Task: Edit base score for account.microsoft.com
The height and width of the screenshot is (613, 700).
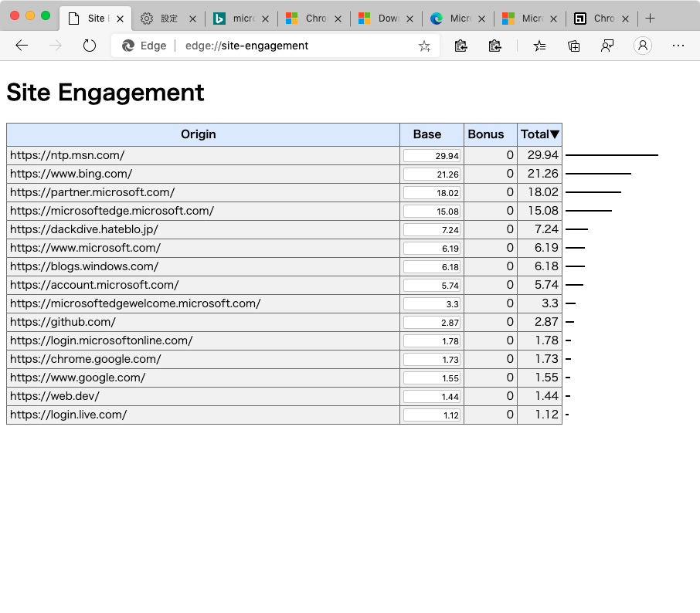Action: [432, 285]
